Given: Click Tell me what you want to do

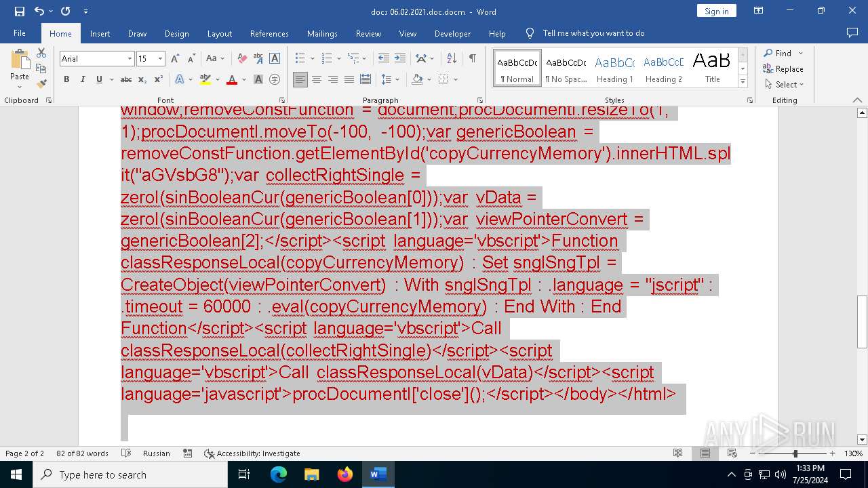Looking at the screenshot, I should coord(593,33).
